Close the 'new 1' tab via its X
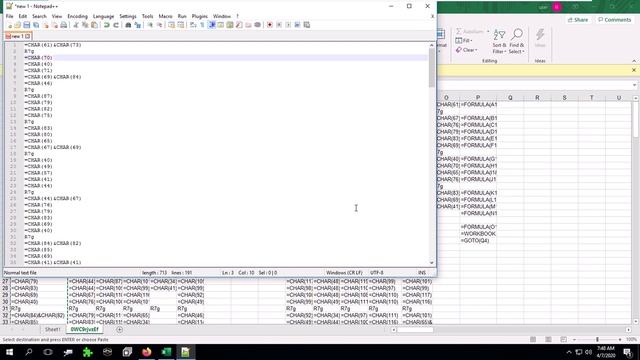This screenshot has width=640, height=360. [28, 36]
